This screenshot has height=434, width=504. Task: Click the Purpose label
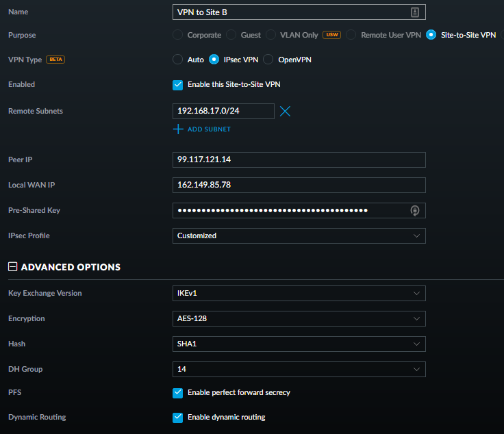click(x=22, y=35)
